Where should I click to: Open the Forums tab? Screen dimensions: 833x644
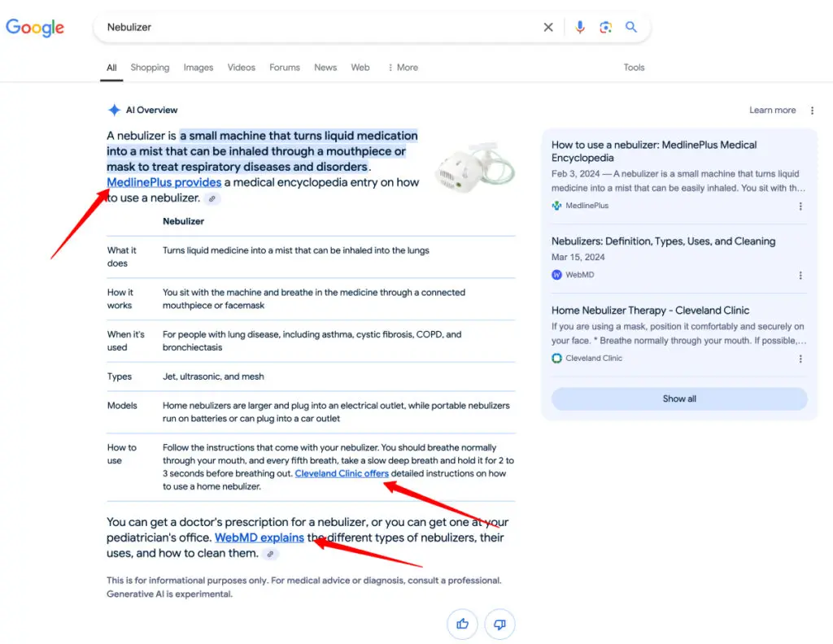click(x=284, y=67)
